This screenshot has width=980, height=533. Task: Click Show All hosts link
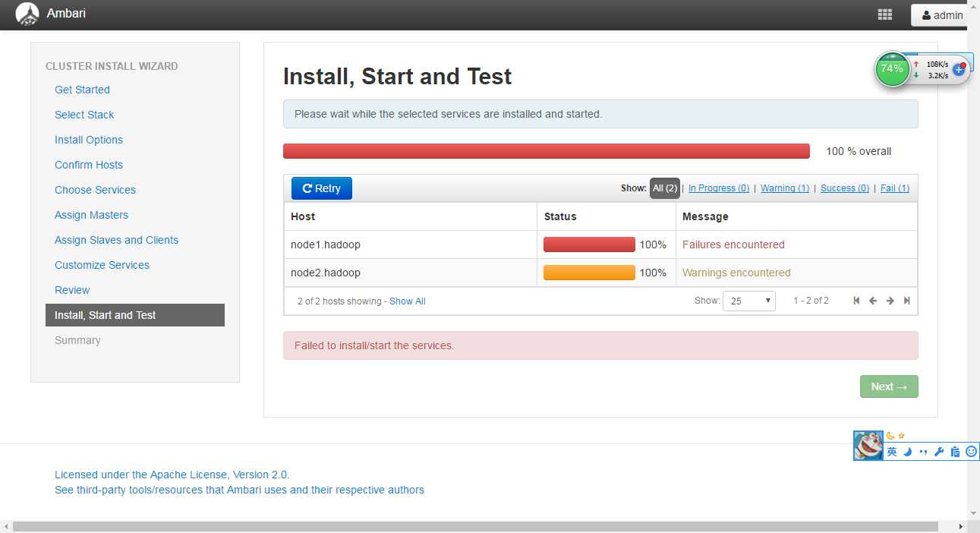click(x=408, y=301)
